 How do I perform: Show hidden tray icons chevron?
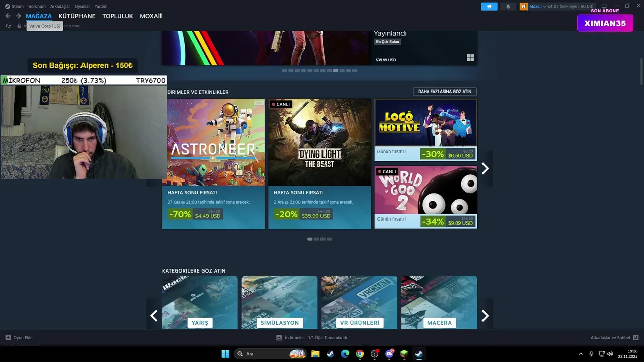tap(580, 354)
